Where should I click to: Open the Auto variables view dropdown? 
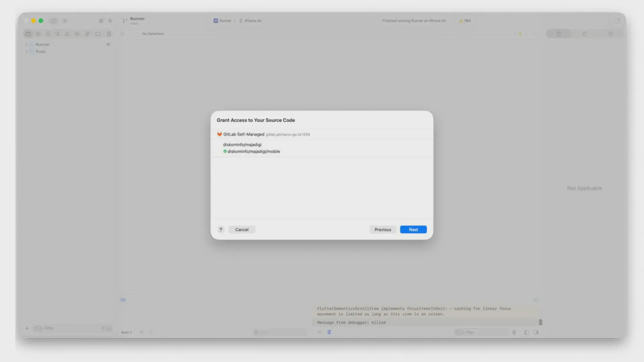pyautogui.click(x=126, y=332)
